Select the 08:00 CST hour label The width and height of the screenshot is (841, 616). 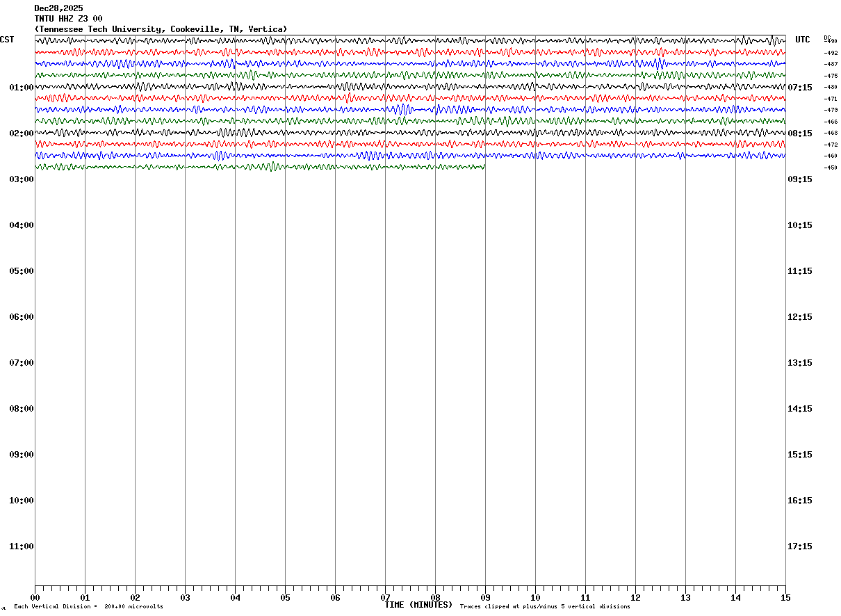(x=22, y=409)
